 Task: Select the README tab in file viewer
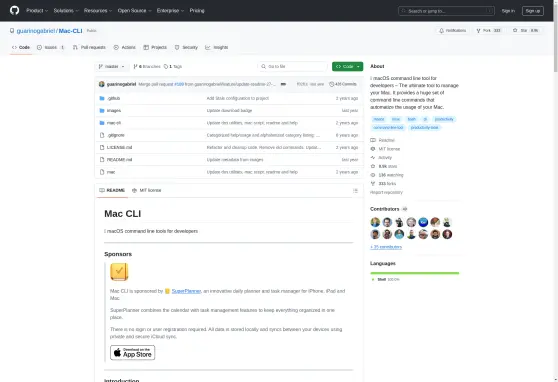[112, 190]
